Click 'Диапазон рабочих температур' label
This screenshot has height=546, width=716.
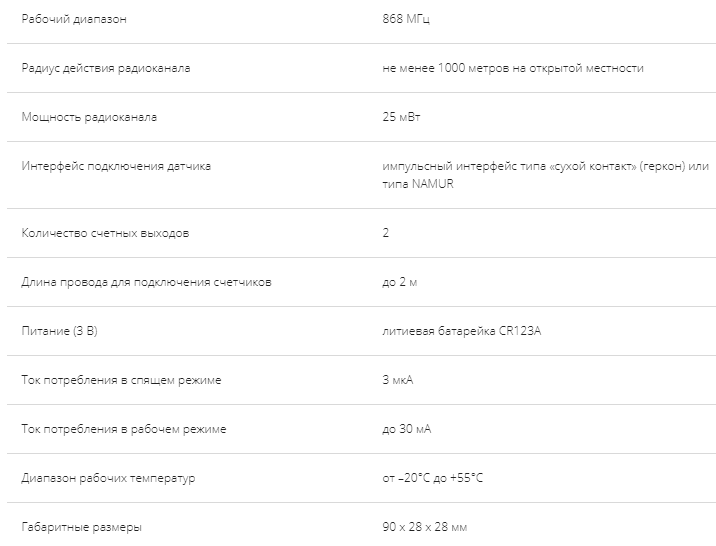pyautogui.click(x=108, y=478)
